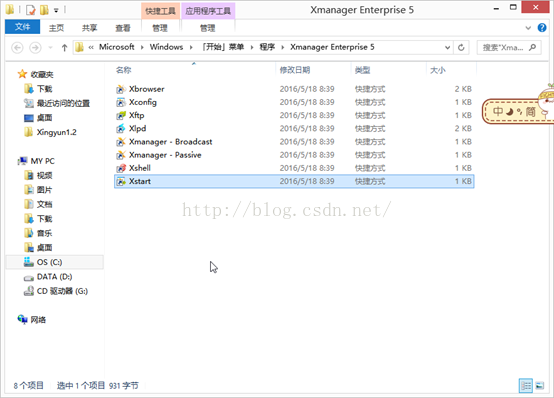The width and height of the screenshot is (554, 398).
Task: Select the Xstart shortcut icon
Action: pyautogui.click(x=121, y=181)
